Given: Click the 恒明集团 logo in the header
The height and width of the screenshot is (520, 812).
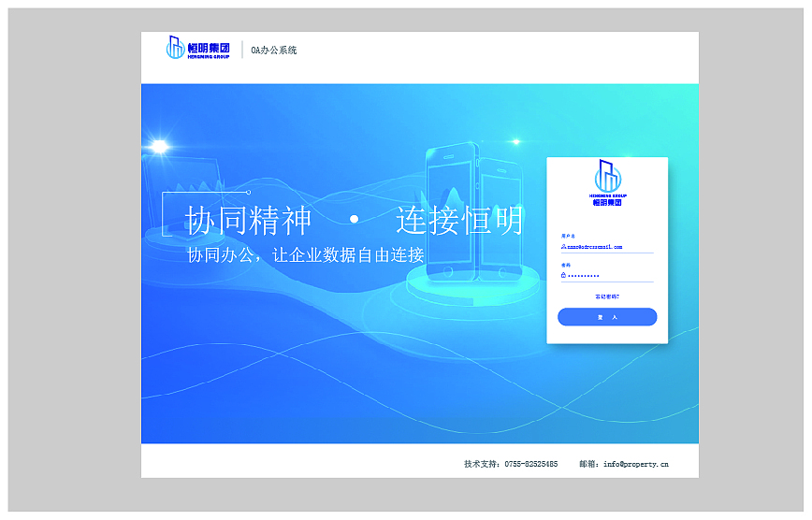Looking at the screenshot, I should pos(197,48).
